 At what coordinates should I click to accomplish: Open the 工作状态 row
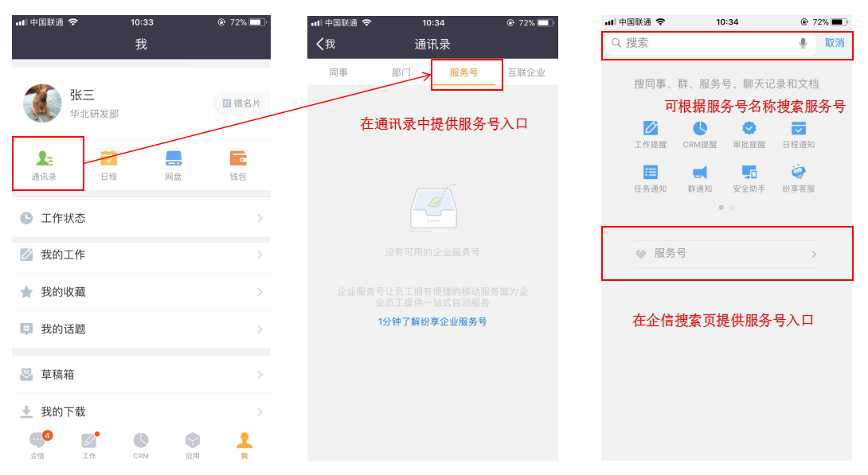pos(141,218)
